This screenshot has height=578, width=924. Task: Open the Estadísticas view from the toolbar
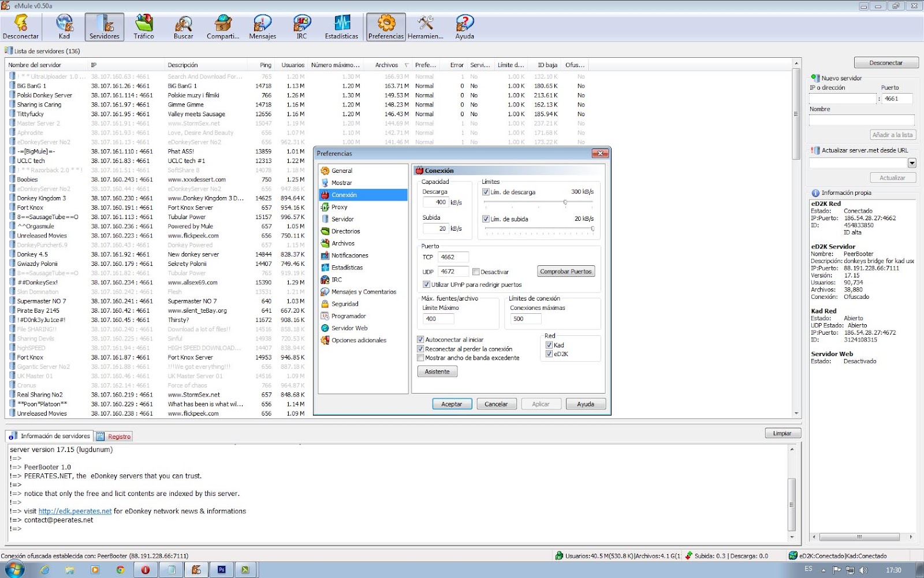pos(341,26)
